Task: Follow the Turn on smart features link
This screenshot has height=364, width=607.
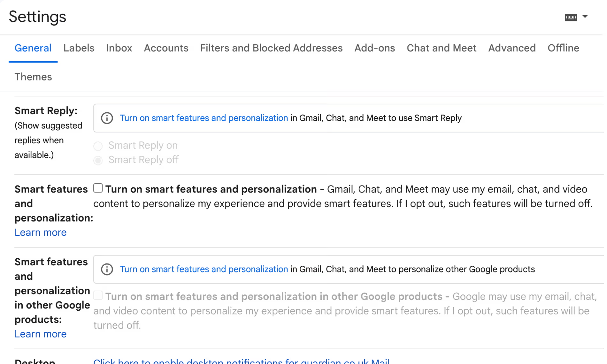Action: click(x=204, y=118)
